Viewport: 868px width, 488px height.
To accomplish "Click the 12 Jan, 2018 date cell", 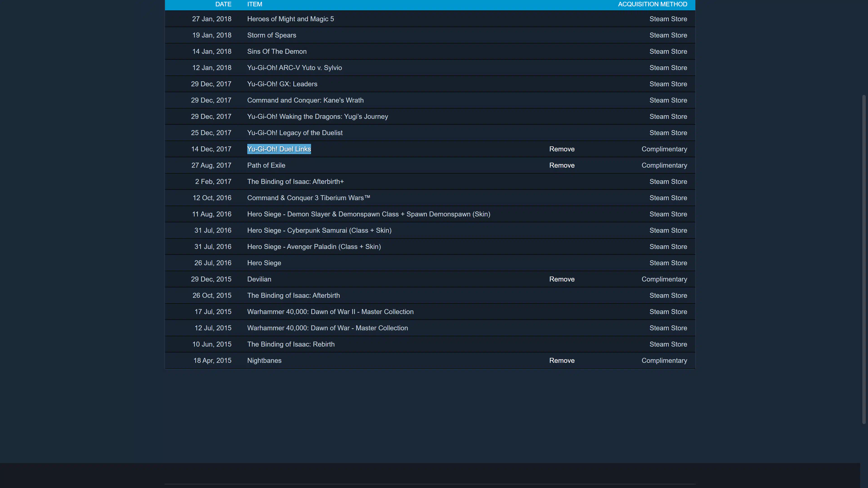I will click(x=212, y=68).
